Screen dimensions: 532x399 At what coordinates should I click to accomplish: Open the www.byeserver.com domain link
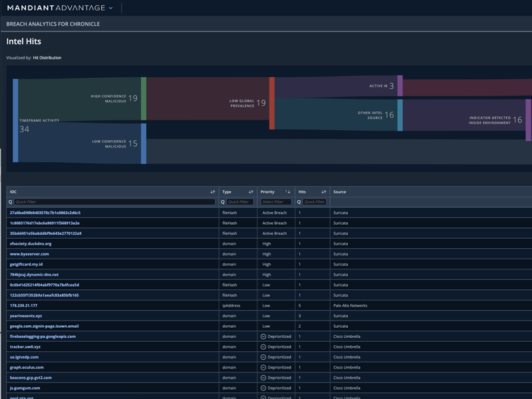(29, 254)
